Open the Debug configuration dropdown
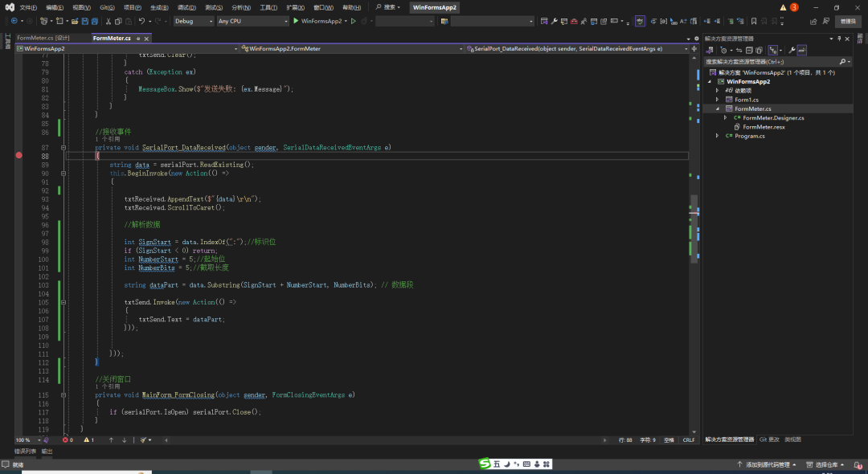Viewport: 868px width, 474px height. (193, 21)
